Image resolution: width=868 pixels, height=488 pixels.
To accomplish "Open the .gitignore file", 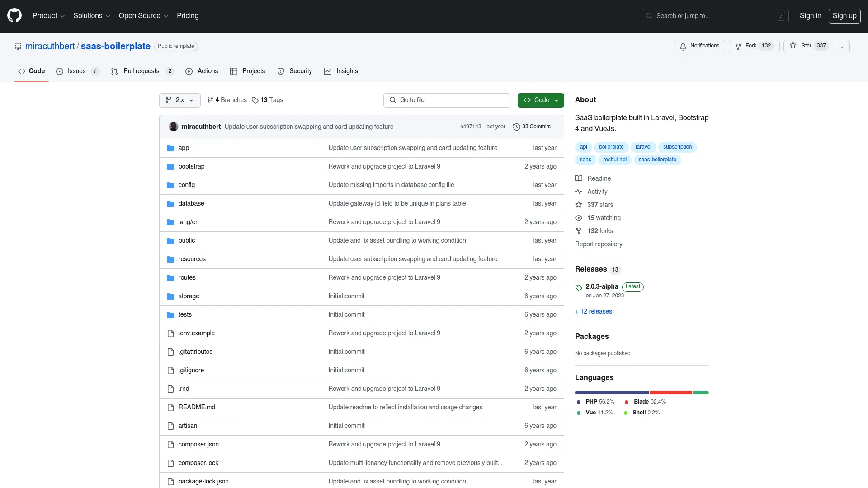I will 191,371.
